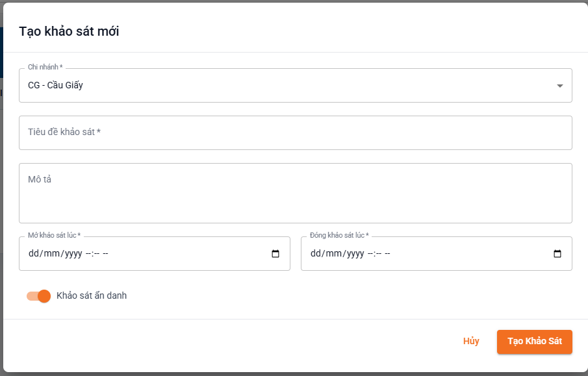
Task: Click the Tạo Khảo Sát button
Action: 534,342
